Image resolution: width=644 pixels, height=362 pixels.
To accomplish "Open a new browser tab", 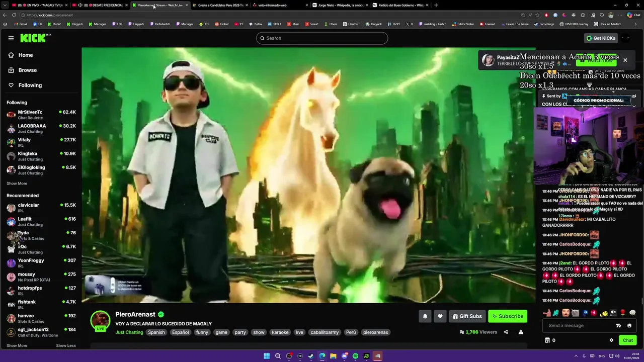I will pos(436,5).
